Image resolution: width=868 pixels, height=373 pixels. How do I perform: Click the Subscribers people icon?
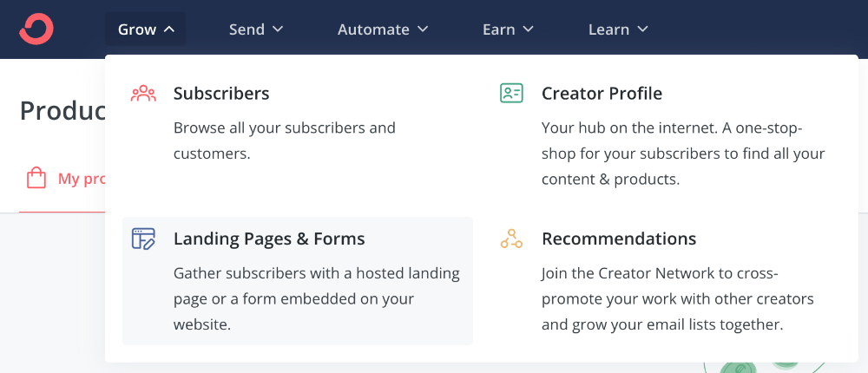tap(143, 94)
